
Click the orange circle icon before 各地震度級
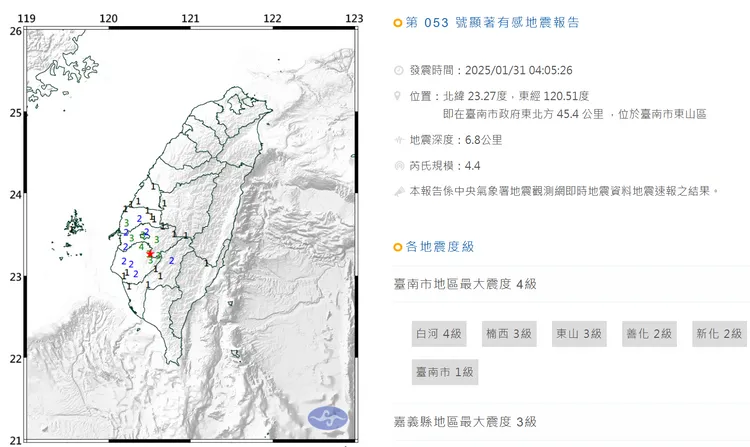(397, 247)
